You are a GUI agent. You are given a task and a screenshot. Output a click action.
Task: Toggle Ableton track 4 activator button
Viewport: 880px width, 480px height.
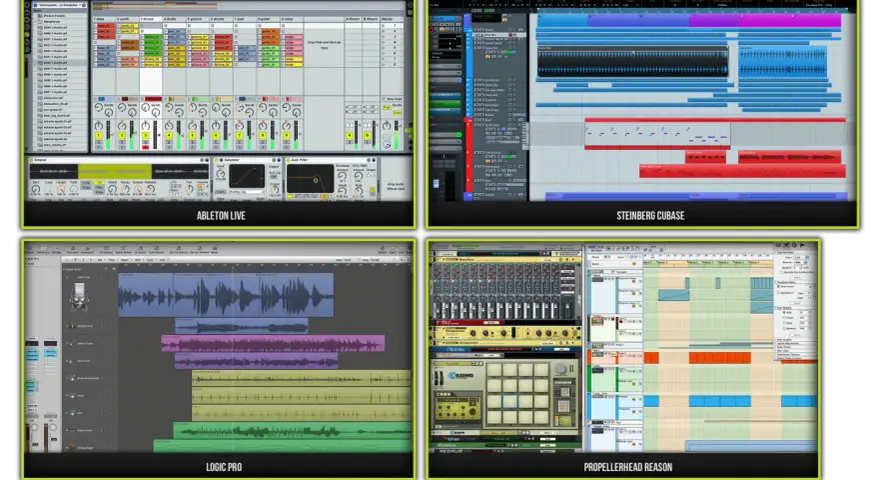coord(169,135)
